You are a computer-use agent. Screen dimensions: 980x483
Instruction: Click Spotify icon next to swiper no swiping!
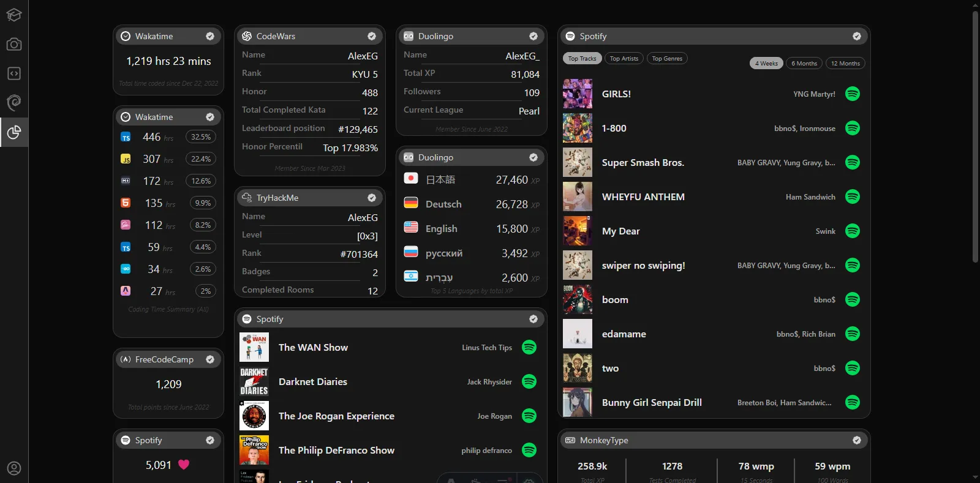tap(853, 265)
